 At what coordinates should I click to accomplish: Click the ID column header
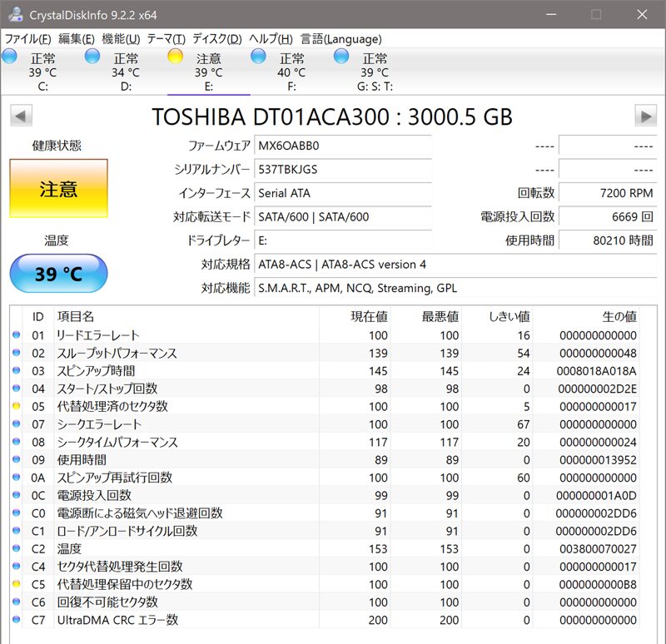pos(37,316)
